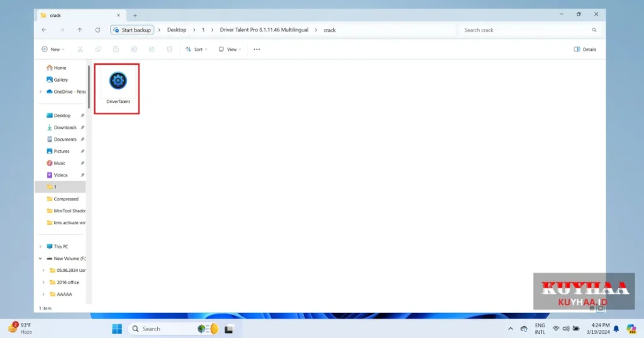Open Driver Talent Pro 8.1.11.46 Multilingual breadcrumb
Image resolution: width=644 pixels, height=338 pixels.
[264, 30]
